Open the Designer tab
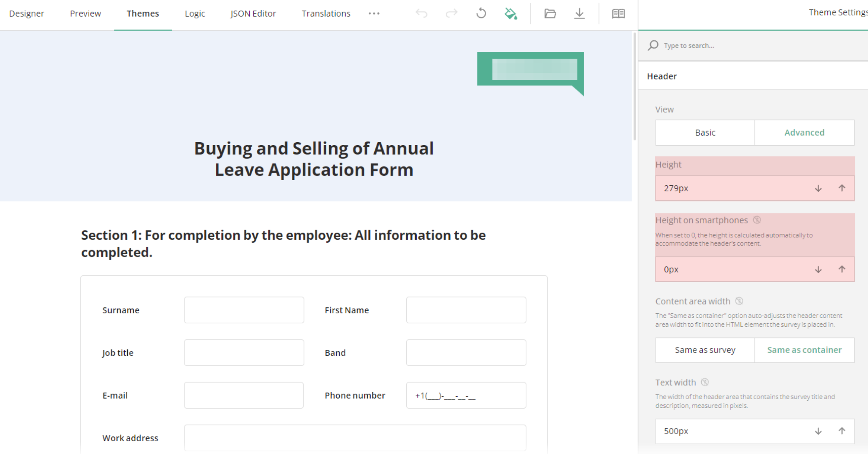Screen dimensions: 868x454 tap(26, 14)
